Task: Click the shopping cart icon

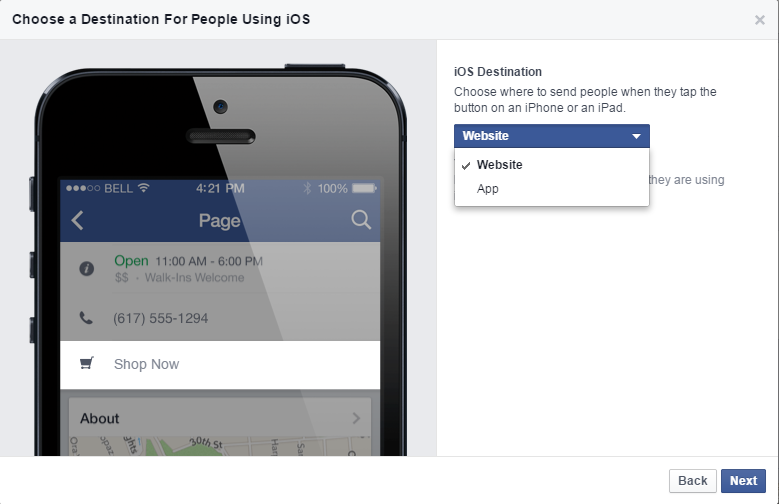Action: click(x=87, y=363)
